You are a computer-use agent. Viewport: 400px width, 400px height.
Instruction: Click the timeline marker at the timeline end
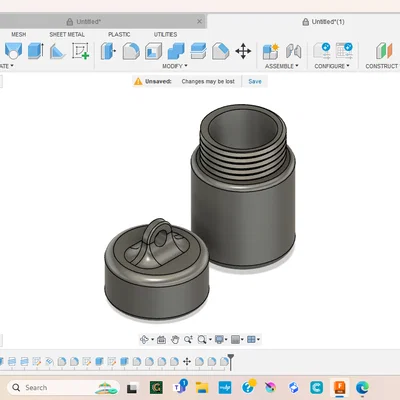[231, 361]
